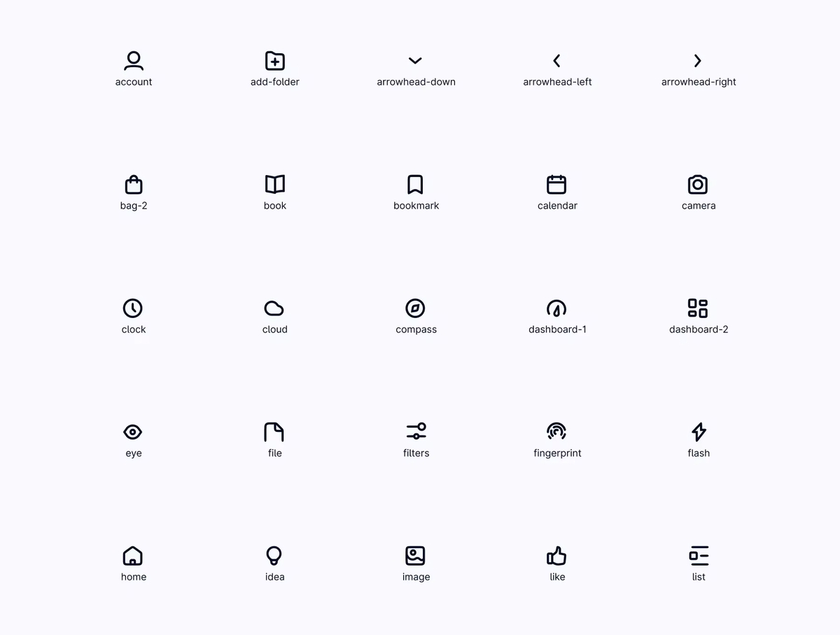
Task: Click the fingerprint icon
Action: tap(556, 431)
